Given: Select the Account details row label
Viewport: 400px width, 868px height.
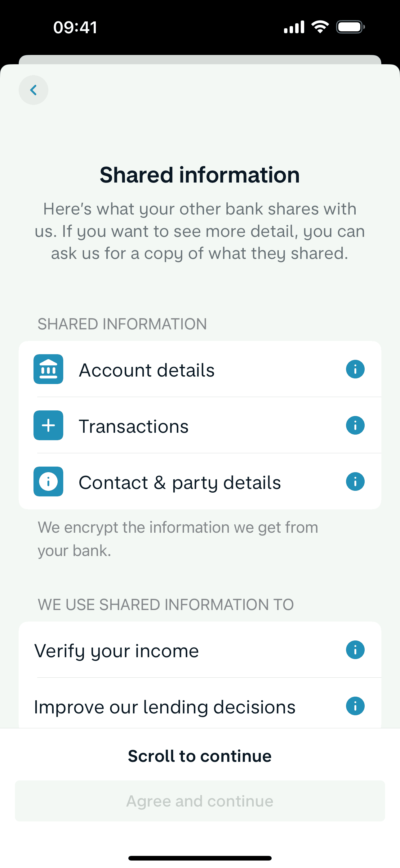Looking at the screenshot, I should pos(146,370).
